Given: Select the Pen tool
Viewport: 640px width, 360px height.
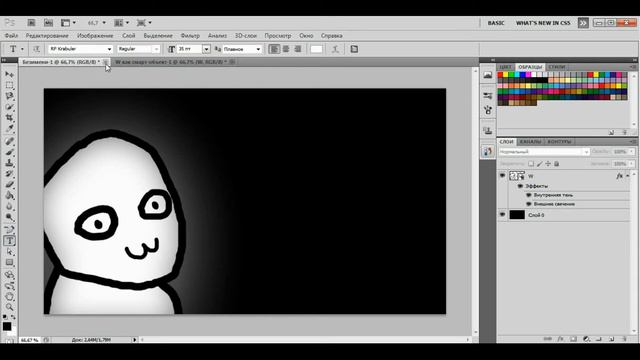Looking at the screenshot, I should pyautogui.click(x=9, y=230).
